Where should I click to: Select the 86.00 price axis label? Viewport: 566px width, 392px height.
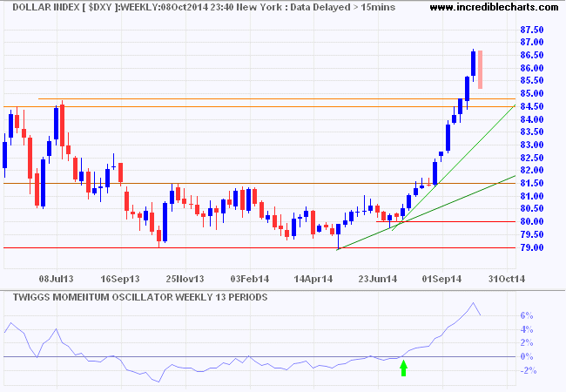(532, 68)
